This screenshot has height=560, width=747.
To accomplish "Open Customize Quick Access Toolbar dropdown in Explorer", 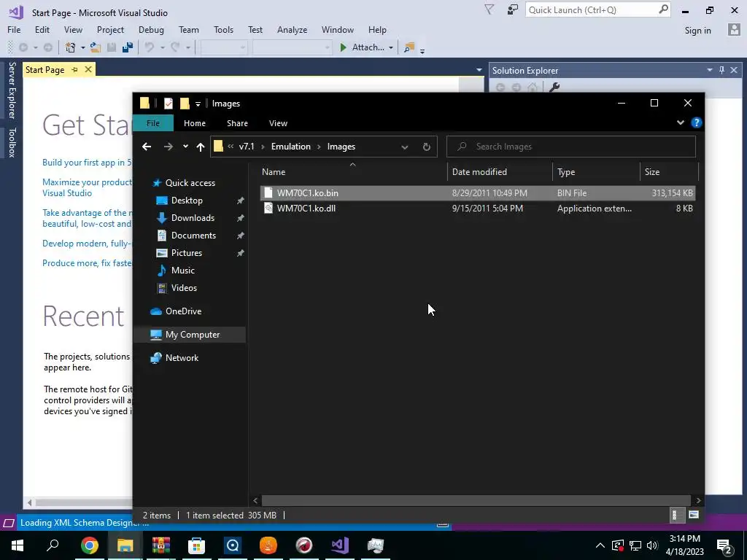I will 198,104.
